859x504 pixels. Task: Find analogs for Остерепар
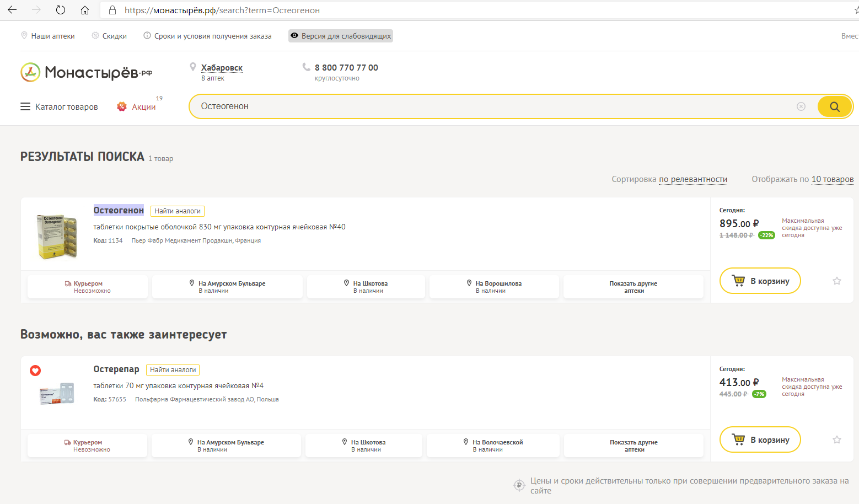tap(173, 370)
